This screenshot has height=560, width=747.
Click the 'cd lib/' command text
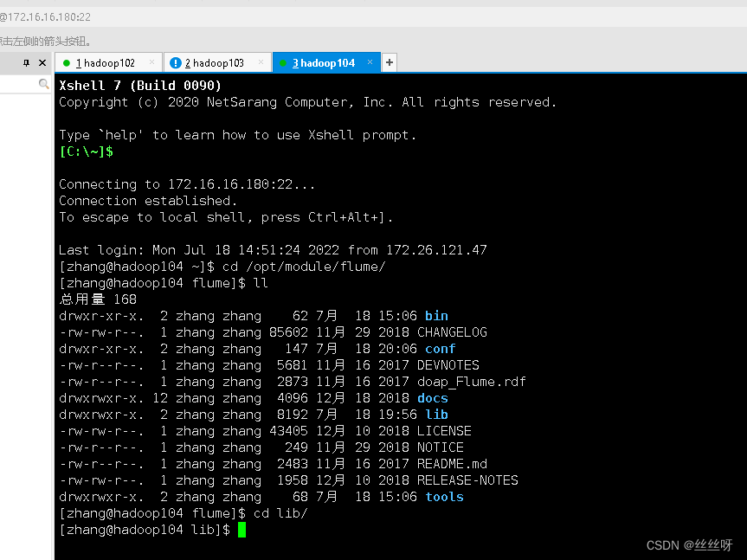click(x=280, y=513)
